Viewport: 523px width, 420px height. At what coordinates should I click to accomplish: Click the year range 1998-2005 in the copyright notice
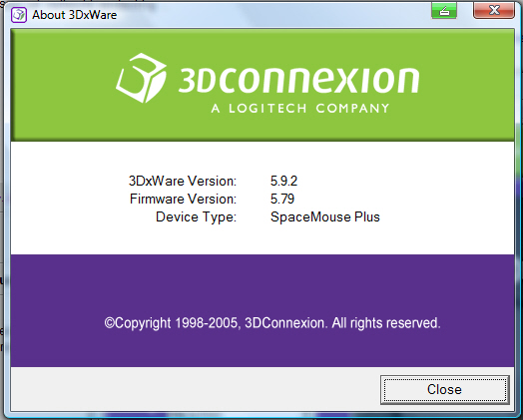[206, 323]
